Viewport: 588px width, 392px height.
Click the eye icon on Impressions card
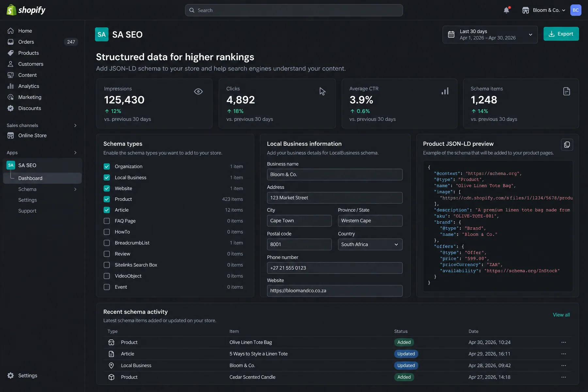[x=198, y=91]
